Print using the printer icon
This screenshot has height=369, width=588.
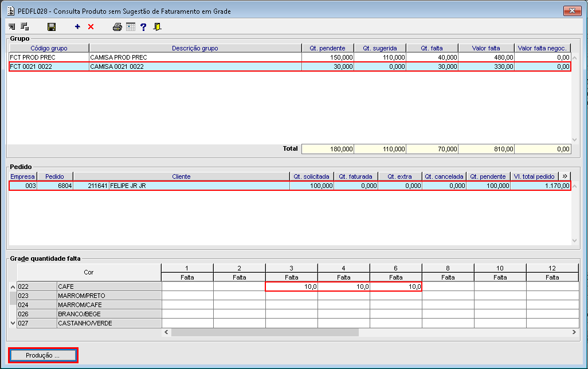[x=117, y=26]
